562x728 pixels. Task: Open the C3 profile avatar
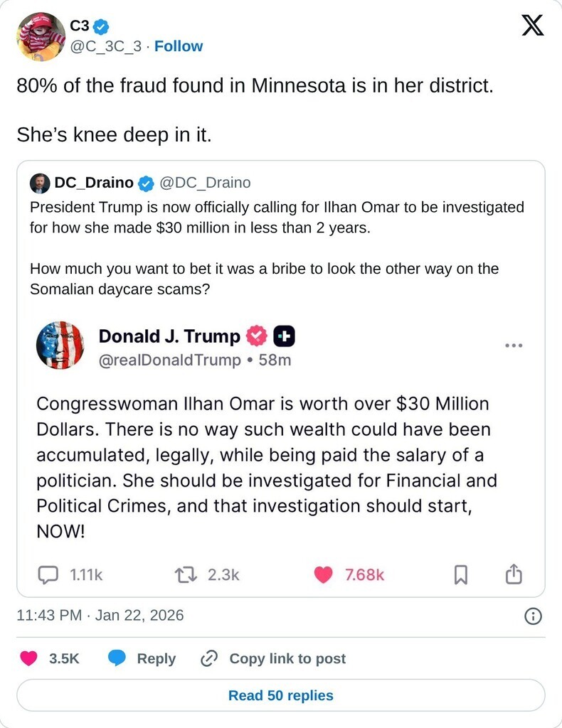point(41,36)
